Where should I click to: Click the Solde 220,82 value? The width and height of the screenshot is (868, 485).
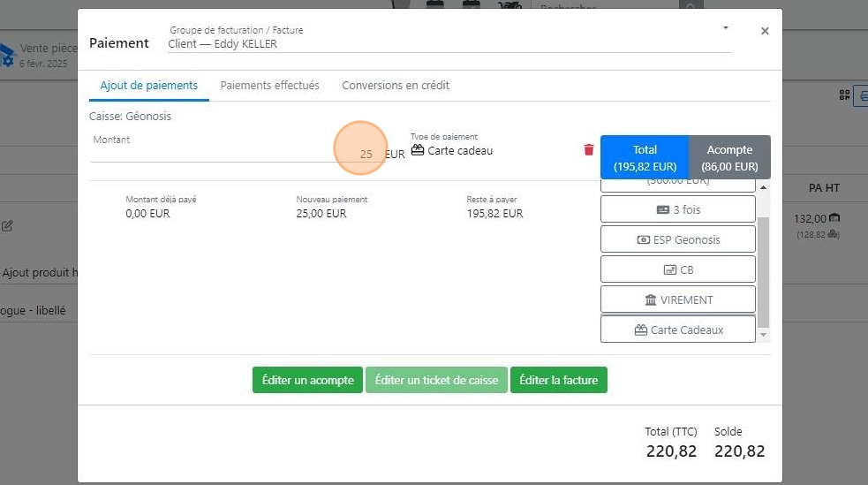(x=739, y=451)
